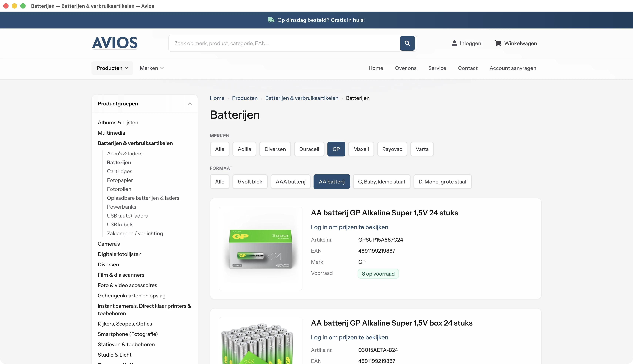This screenshot has width=633, height=364.
Task: Choose the 9 volt blok format
Action: (x=250, y=182)
